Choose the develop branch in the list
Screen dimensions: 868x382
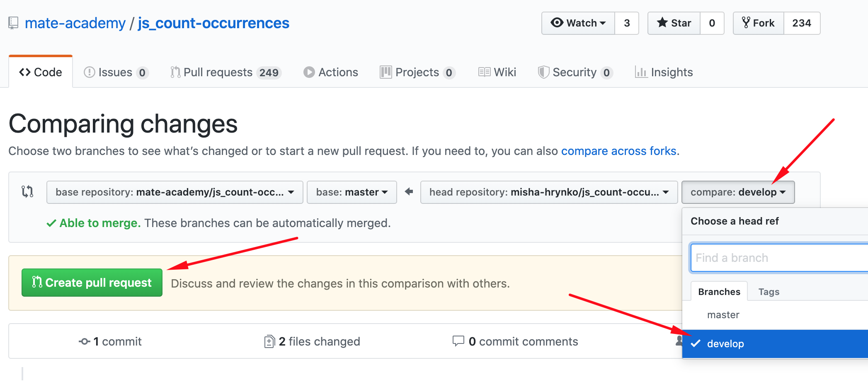[x=775, y=343]
